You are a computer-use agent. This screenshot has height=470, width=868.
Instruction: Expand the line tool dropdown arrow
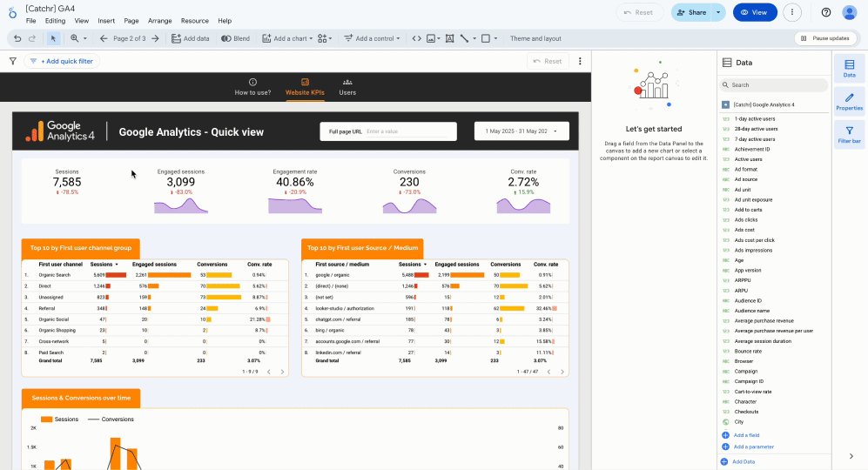[474, 39]
